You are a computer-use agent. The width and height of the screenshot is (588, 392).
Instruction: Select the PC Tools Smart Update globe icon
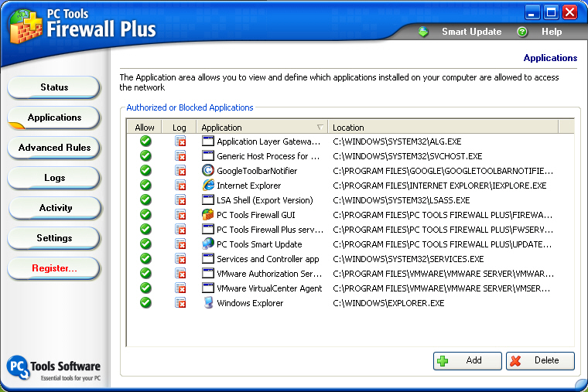coord(208,244)
